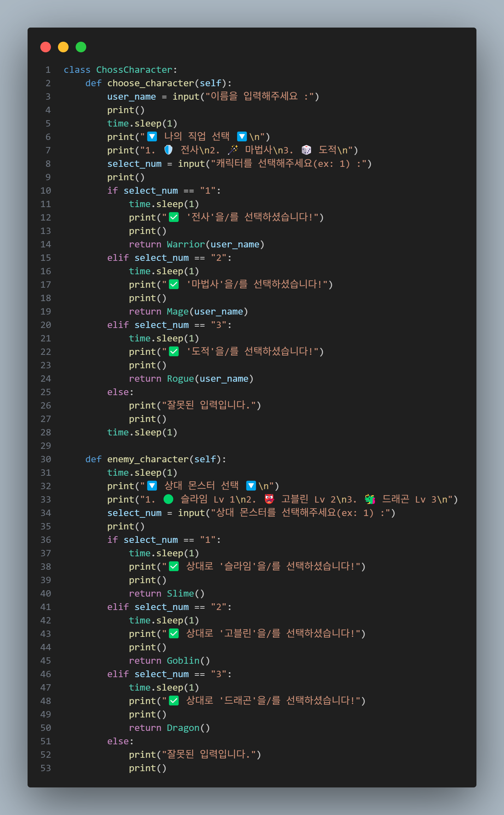Click the string "캐릭터를 선택해주세요(ex: 1) :"
The width and height of the screenshot is (504, 815).
[288, 164]
